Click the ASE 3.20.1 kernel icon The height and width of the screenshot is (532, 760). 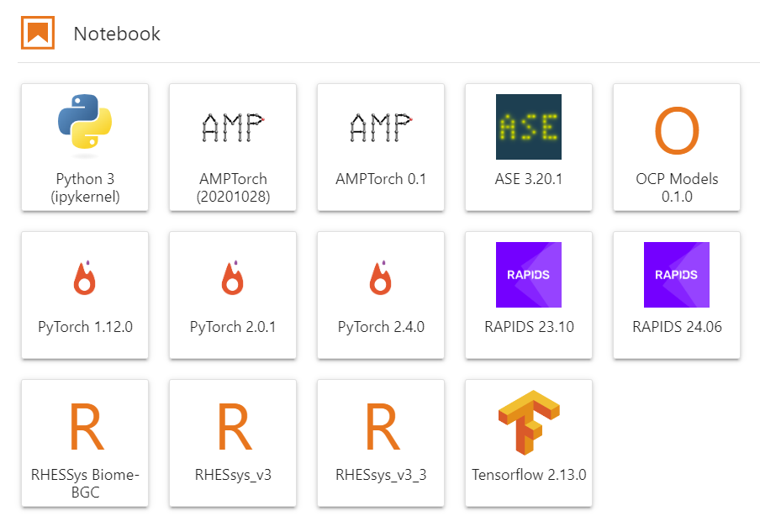(x=529, y=127)
